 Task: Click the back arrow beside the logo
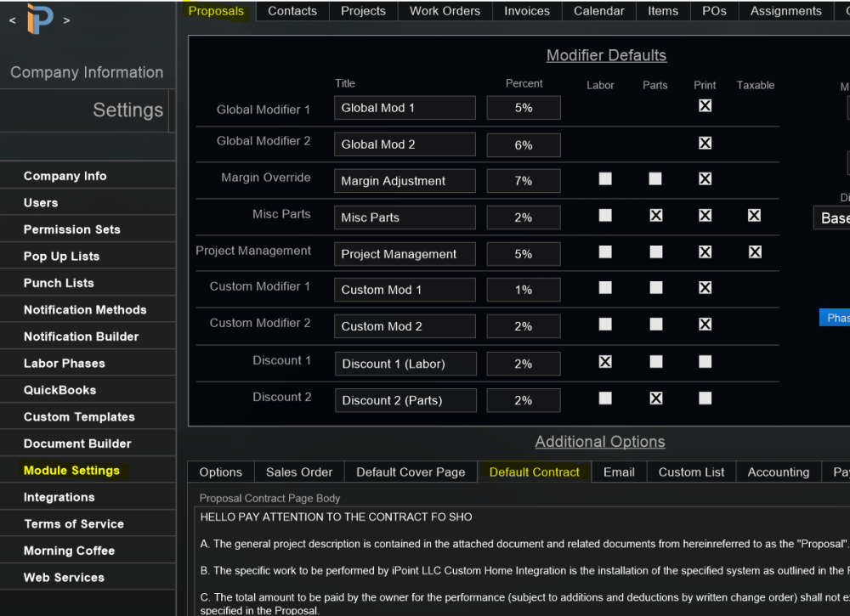point(12,20)
